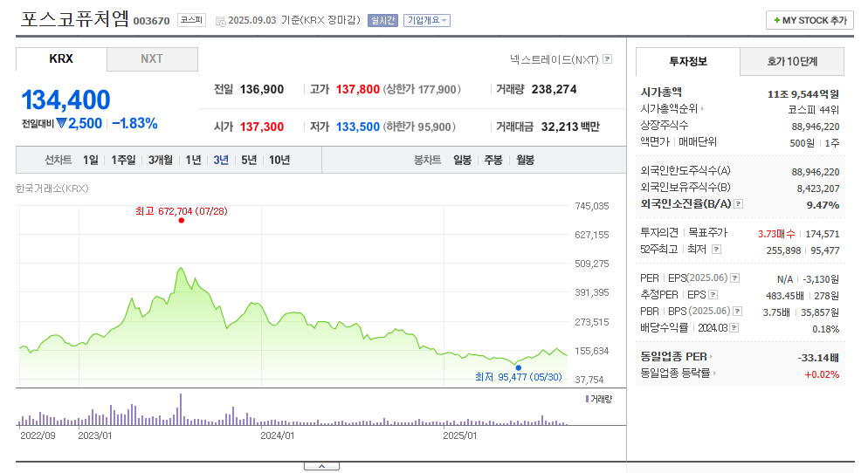Click the stock code 003670
Image resolution: width=868 pixels, height=473 pixels.
[x=152, y=21]
